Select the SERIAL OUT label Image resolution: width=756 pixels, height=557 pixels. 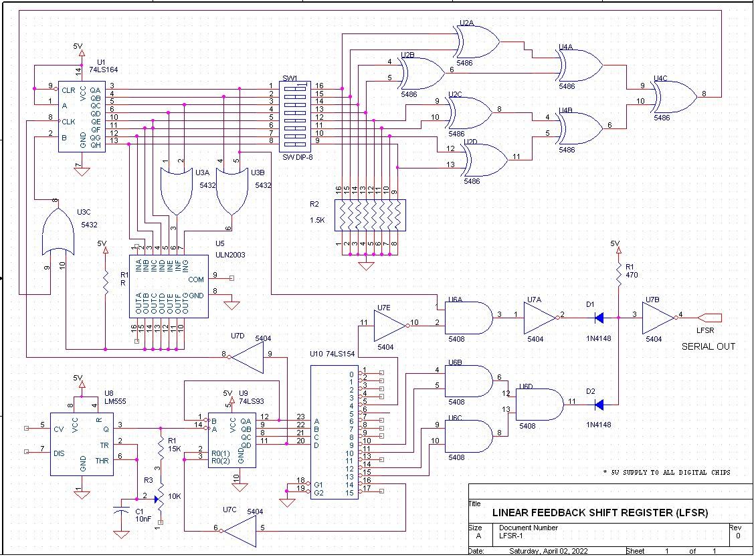tap(708, 346)
